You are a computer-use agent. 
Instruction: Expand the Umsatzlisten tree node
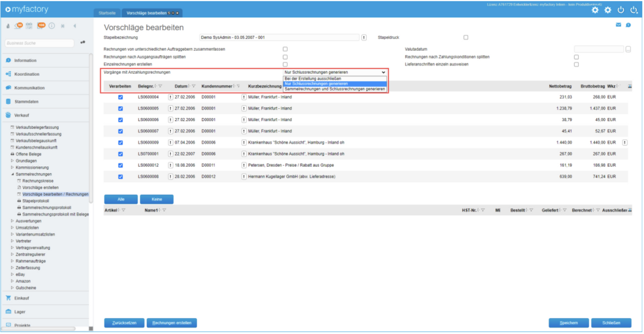(12, 228)
